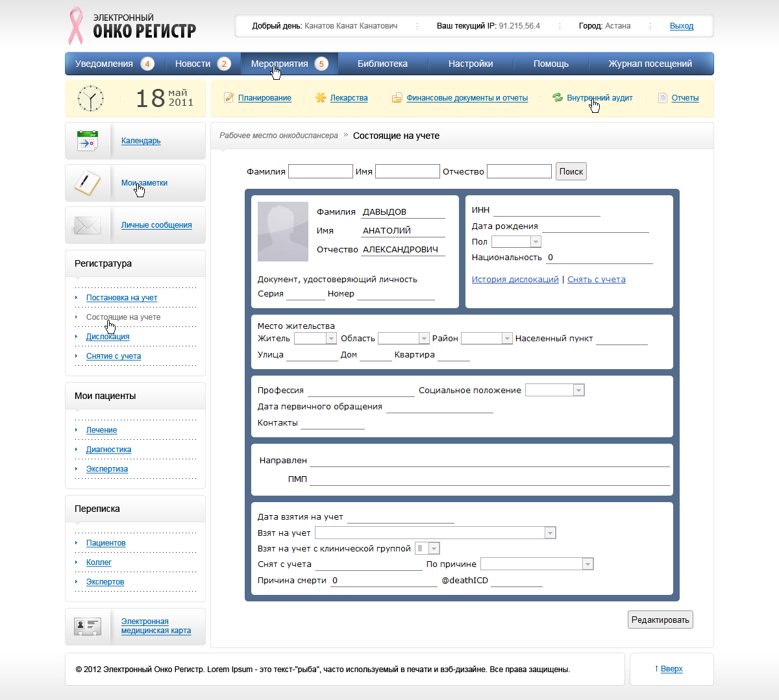Open the Личные сообщения link
This screenshot has height=700, width=779.
[156, 225]
